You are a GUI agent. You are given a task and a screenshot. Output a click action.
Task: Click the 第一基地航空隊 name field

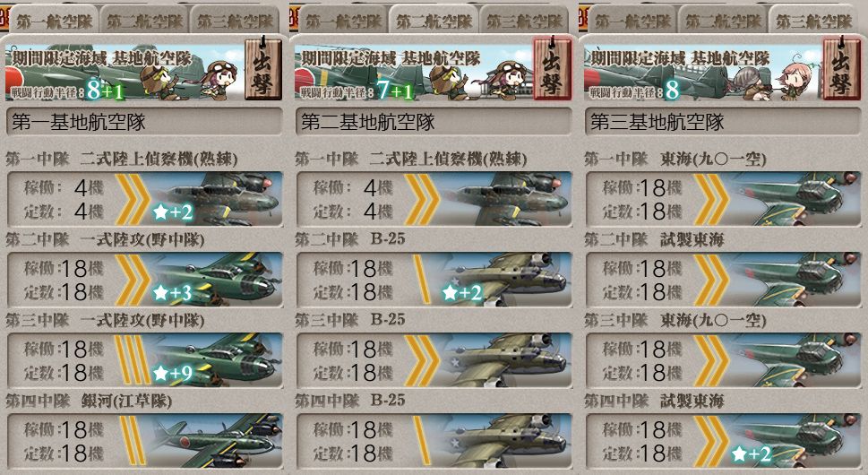(144, 122)
